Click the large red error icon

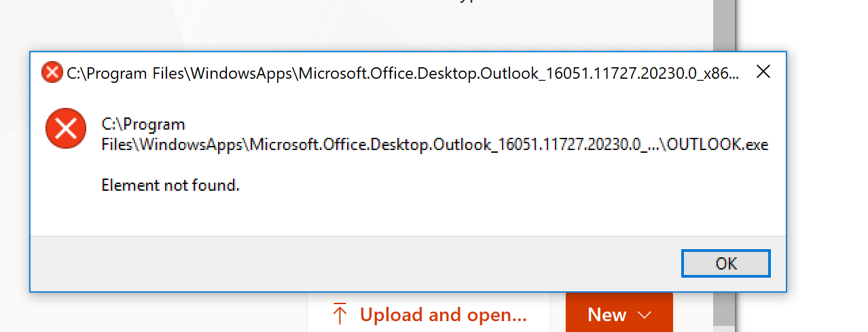coord(66,128)
